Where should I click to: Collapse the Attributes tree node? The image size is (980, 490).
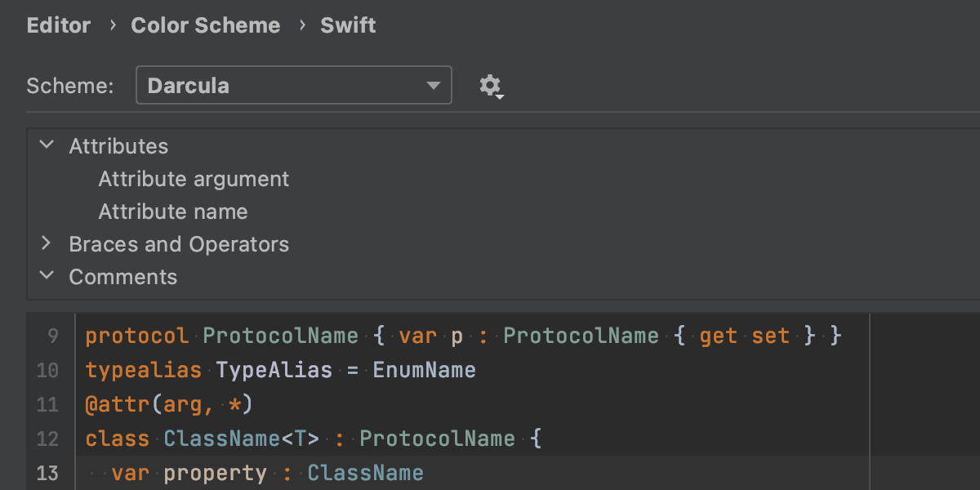point(47,145)
